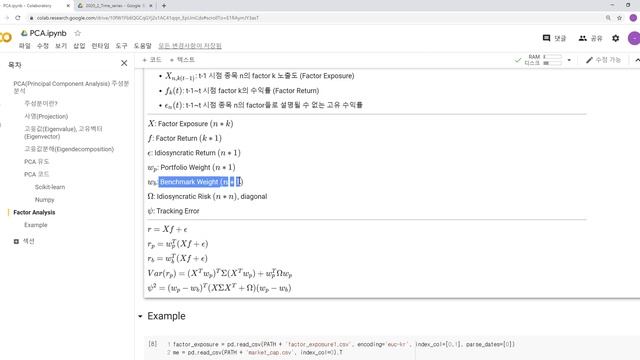Screen dimensions: 640x360
Task: Open the browser zoom search icon
Action: point(608,18)
